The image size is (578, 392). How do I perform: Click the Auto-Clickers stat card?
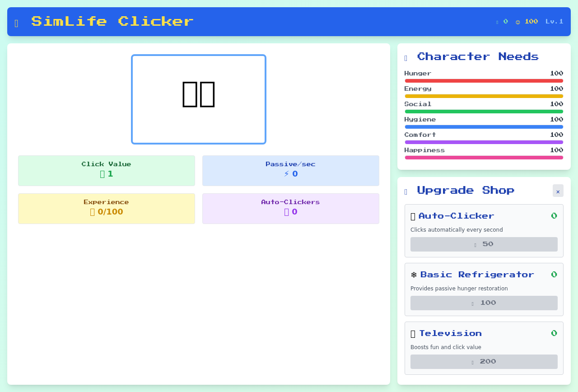coord(291,209)
